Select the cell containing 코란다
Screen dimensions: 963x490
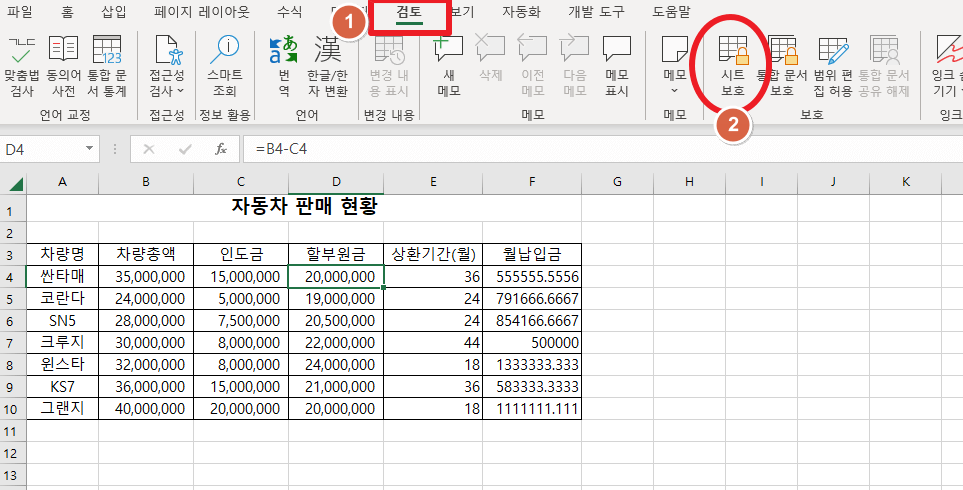[x=62, y=299]
